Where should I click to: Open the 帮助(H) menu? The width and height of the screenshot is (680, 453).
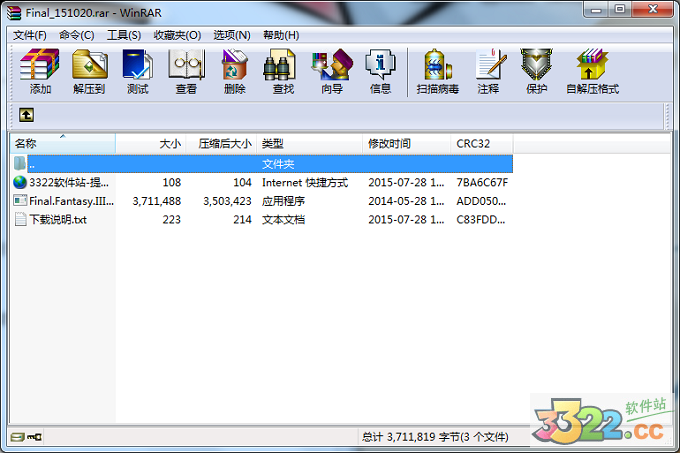click(281, 35)
